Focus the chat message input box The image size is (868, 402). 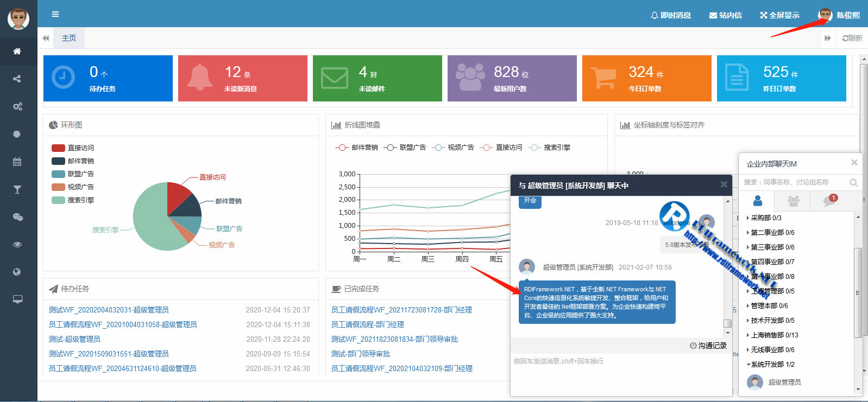point(621,374)
